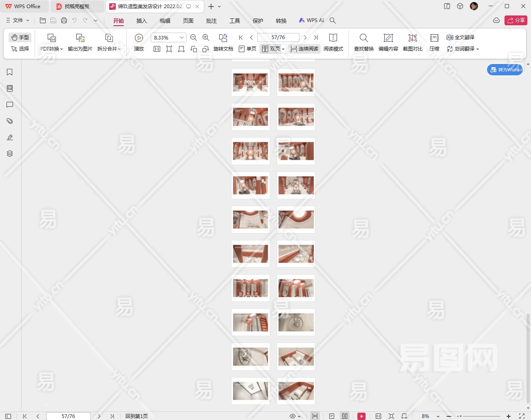
Task: Click the Compress PDF icon
Action: 434,38
